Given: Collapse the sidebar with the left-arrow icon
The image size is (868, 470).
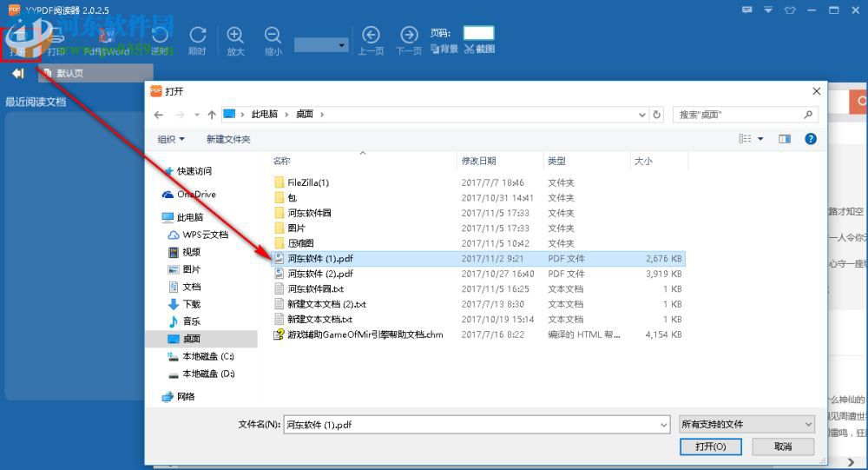Looking at the screenshot, I should tap(18, 73).
